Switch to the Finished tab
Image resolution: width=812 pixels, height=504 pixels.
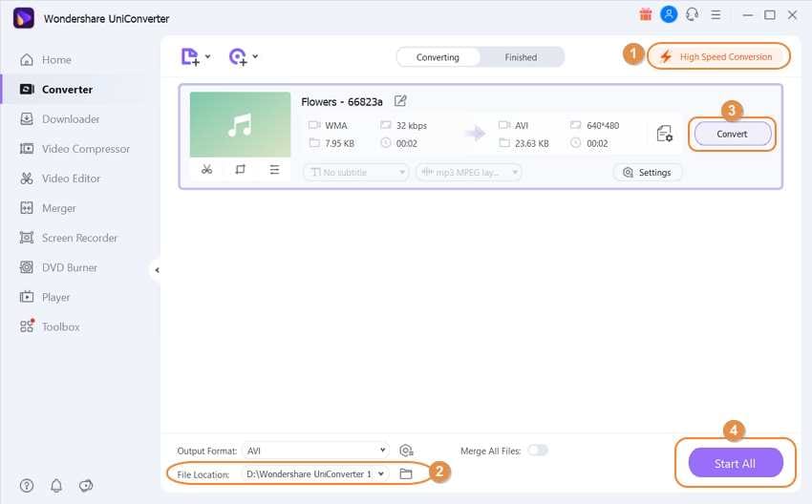coord(521,57)
